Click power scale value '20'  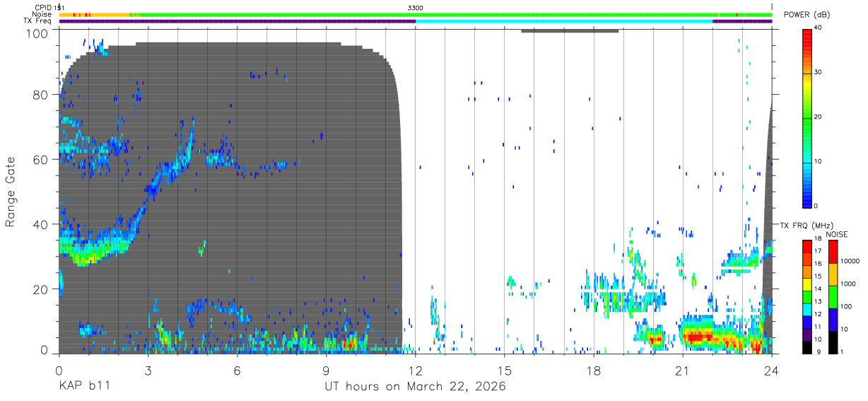818,117
